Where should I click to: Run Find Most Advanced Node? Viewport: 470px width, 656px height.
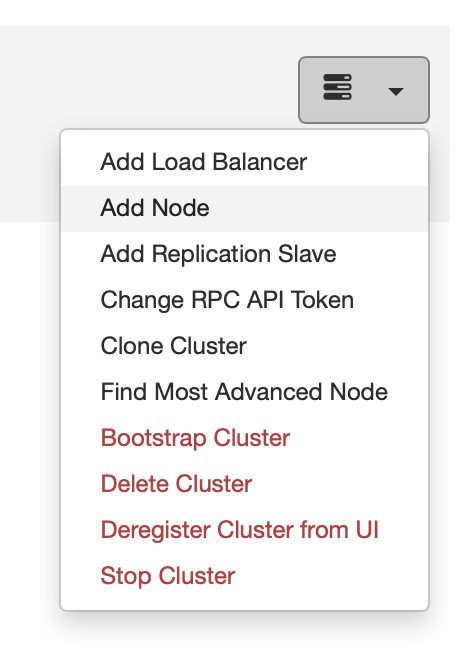coord(244,392)
